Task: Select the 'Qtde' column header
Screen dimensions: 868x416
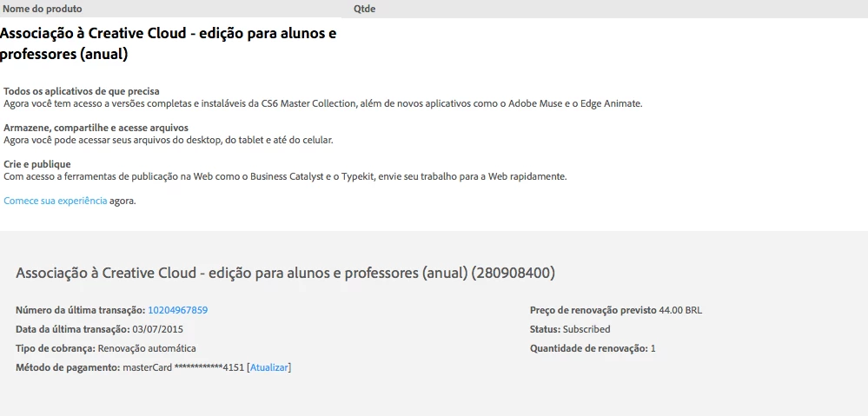Action: pyautogui.click(x=365, y=9)
